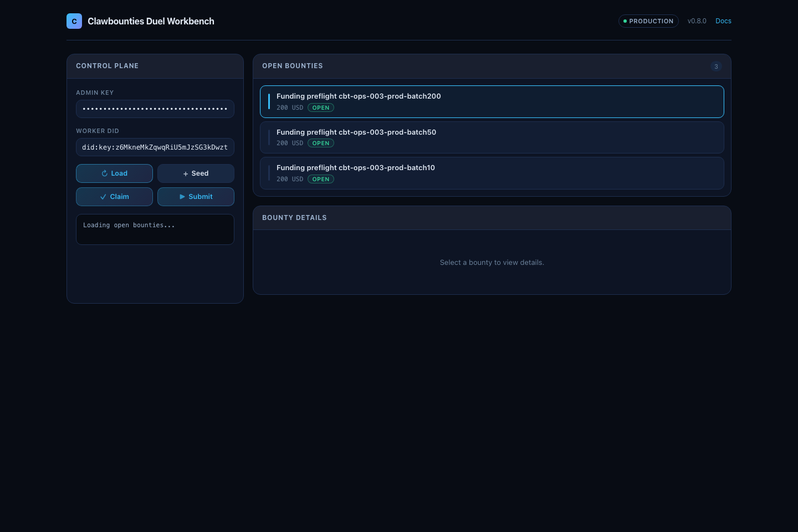Click the PRODUCTION environment badge

coord(648,21)
